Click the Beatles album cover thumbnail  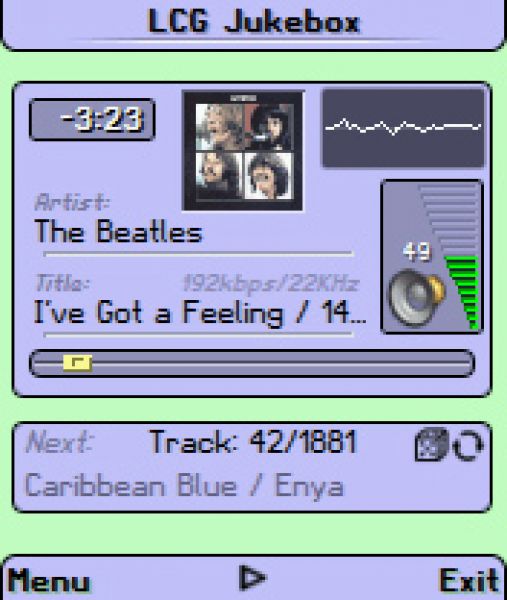[243, 150]
